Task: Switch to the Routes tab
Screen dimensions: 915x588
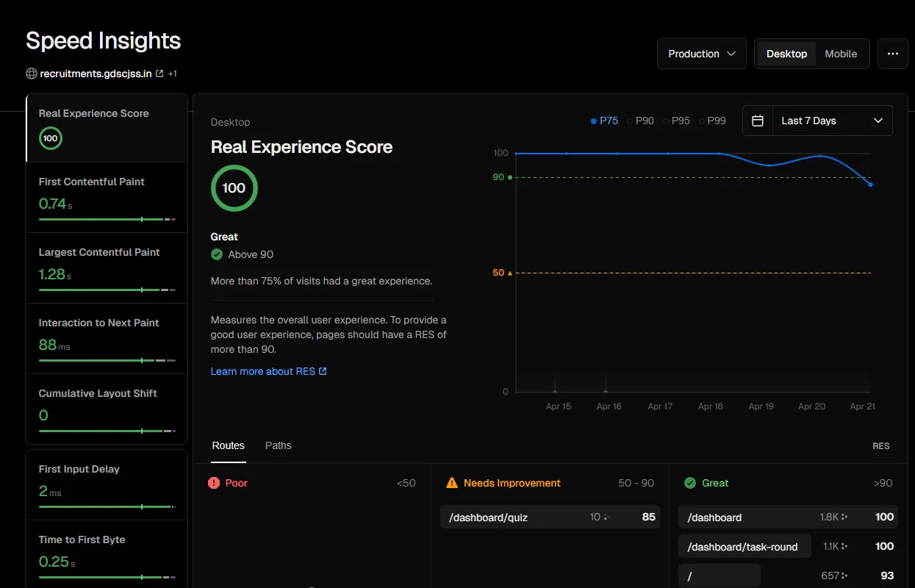Action: tap(229, 445)
